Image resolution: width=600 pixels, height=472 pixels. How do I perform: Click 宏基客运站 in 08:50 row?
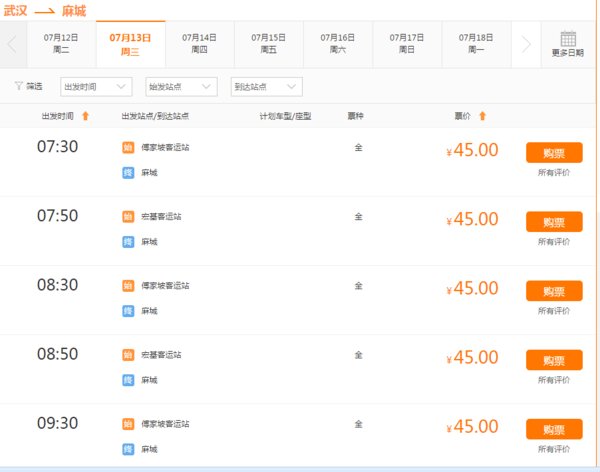click(x=161, y=355)
